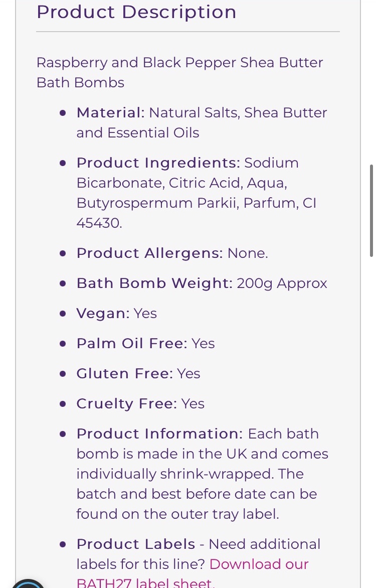
Task: Click the Cruelty Free label
Action: 127,403
